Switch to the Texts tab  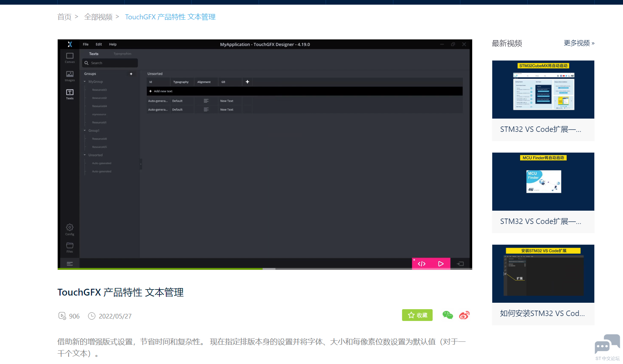(x=94, y=54)
